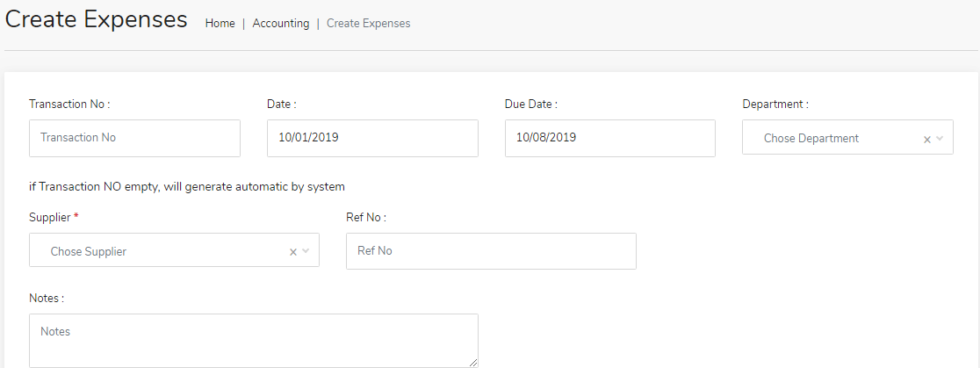Clear the Supplier selection with the x icon
Viewport: 980px width, 368px height.
(x=293, y=252)
